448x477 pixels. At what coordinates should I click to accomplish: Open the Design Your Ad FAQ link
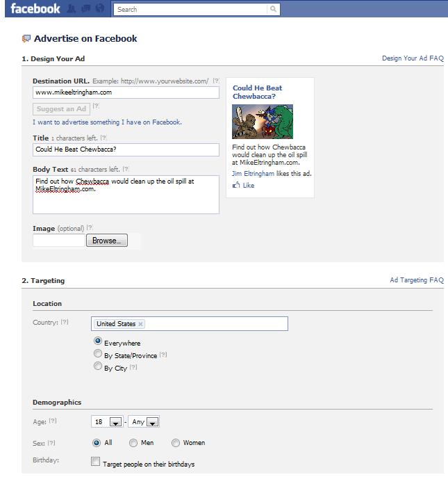[x=413, y=58]
